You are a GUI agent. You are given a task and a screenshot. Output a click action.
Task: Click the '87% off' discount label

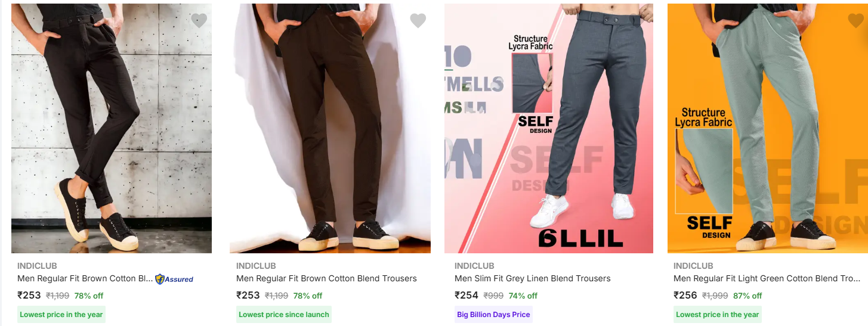pyautogui.click(x=748, y=296)
